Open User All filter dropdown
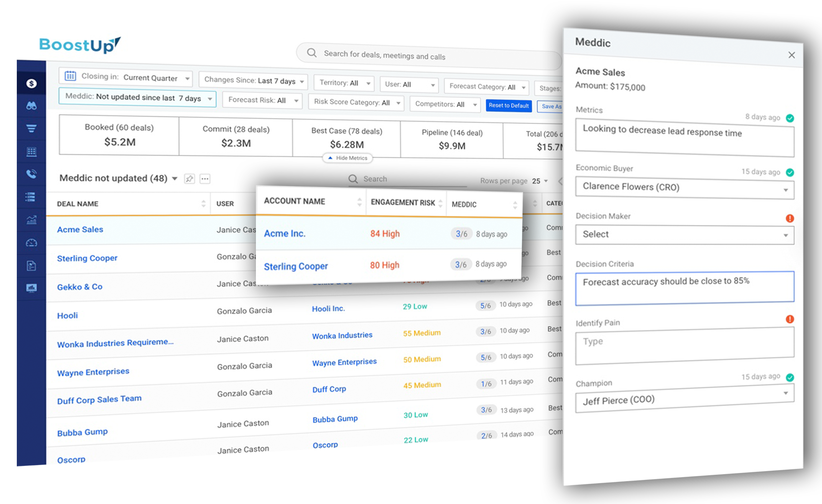Screen dimensions: 822x504 tap(409, 84)
